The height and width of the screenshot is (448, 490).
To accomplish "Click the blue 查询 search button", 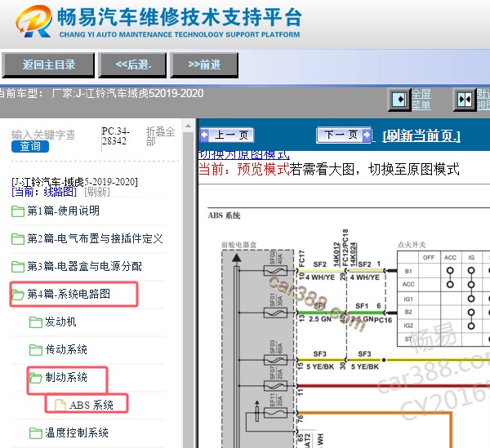I will [x=30, y=146].
